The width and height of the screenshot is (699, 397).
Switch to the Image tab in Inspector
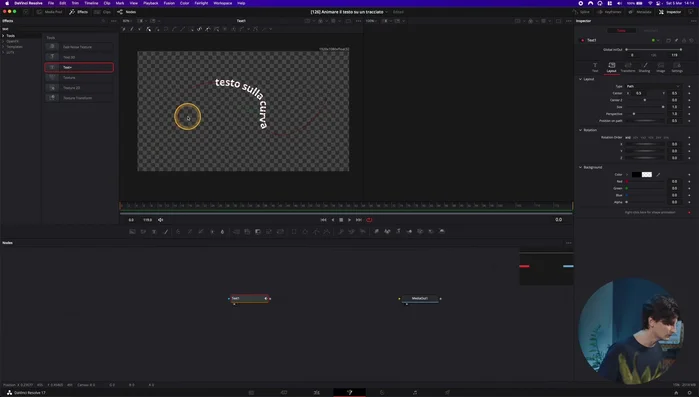pyautogui.click(x=661, y=67)
